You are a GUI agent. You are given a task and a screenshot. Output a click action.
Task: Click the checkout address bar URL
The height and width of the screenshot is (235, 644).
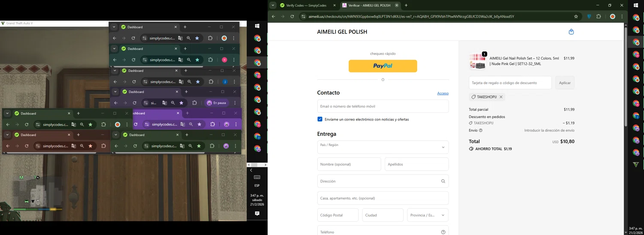point(411,17)
